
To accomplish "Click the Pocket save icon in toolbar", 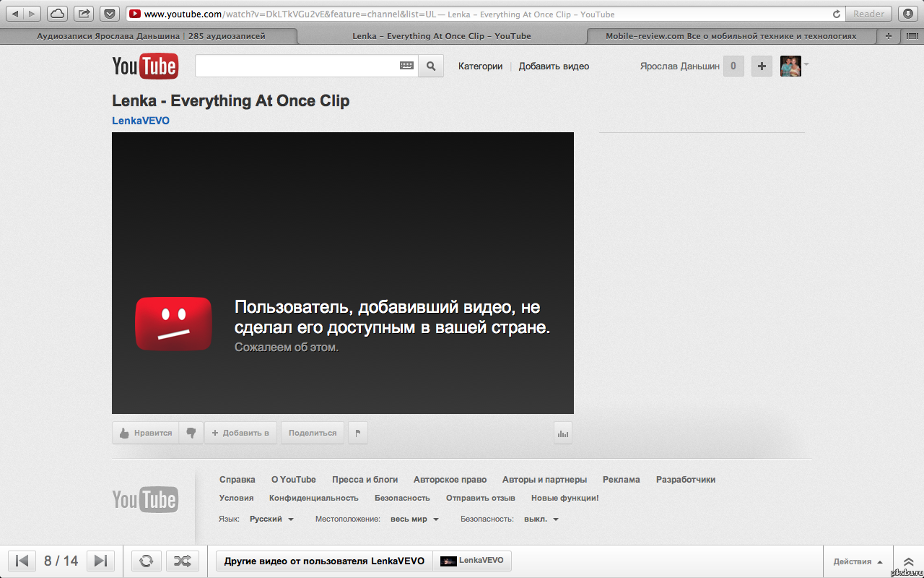I will (110, 14).
